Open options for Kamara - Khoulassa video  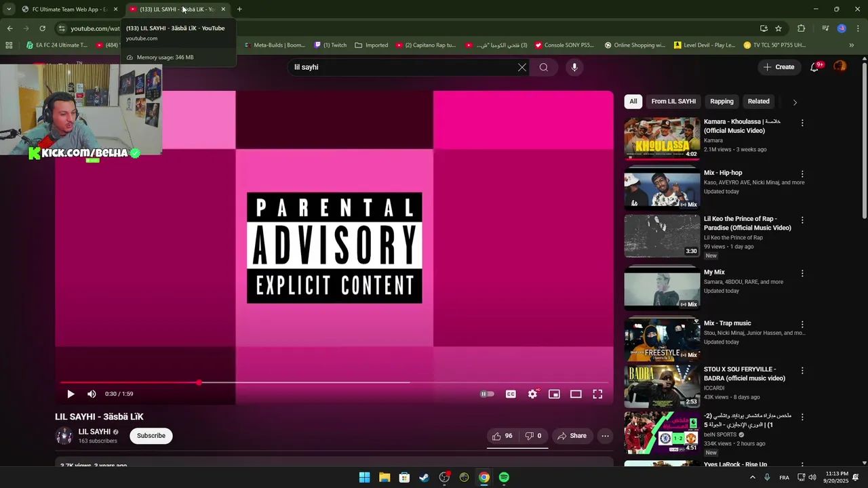[802, 123]
